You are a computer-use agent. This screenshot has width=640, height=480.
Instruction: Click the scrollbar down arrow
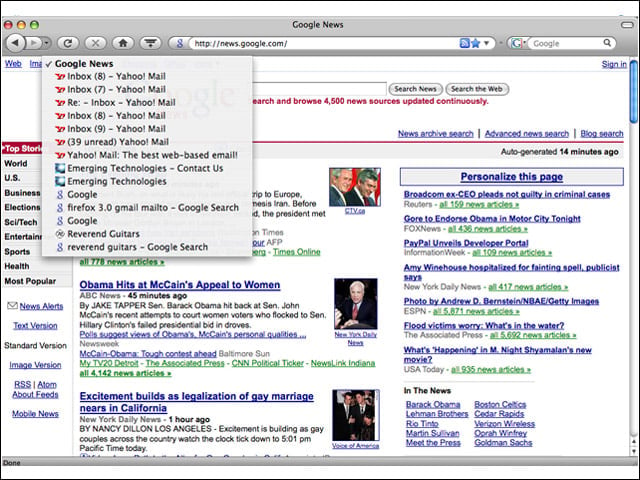[x=633, y=451]
